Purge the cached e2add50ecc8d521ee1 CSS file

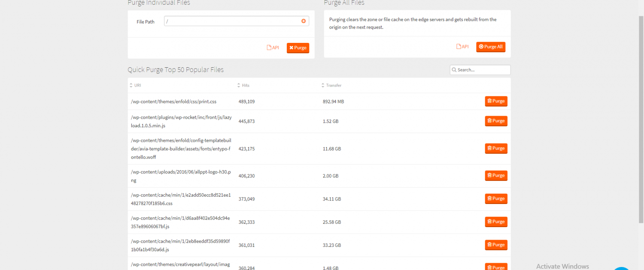pos(496,198)
